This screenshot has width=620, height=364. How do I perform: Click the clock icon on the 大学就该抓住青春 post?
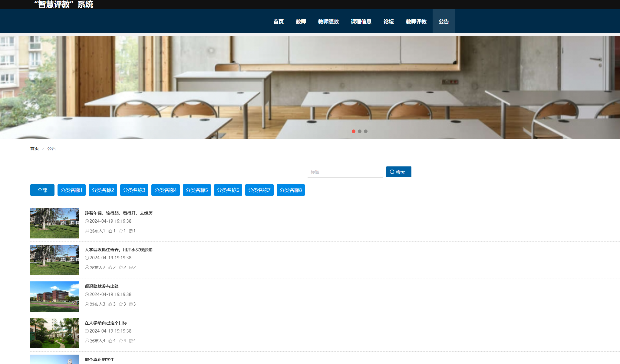[x=87, y=258]
